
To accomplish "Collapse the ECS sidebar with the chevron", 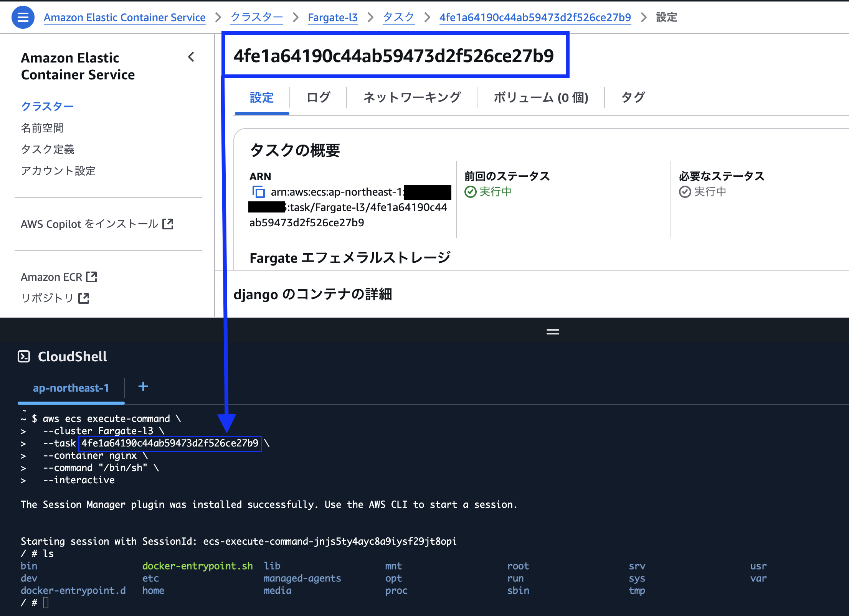I will (192, 57).
